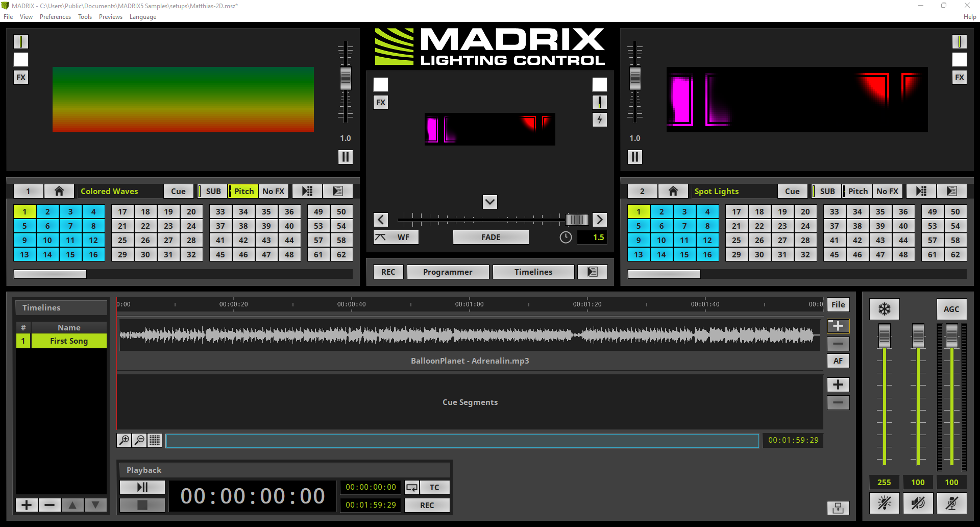Remove the selected timeline entry

[x=50, y=505]
